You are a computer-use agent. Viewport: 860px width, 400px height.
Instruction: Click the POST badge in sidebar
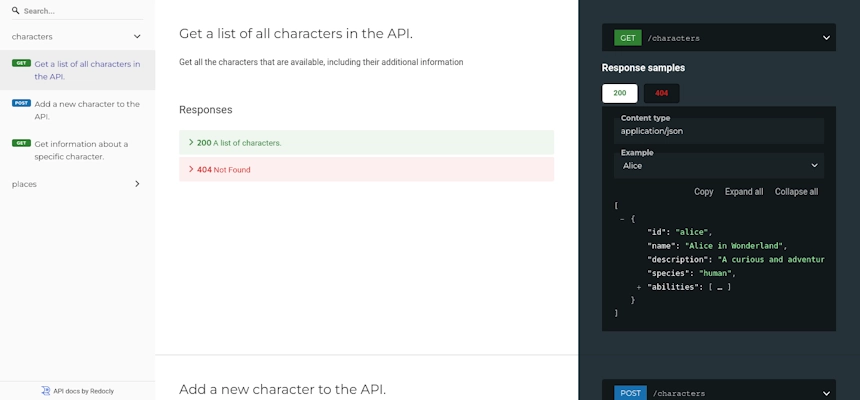[x=21, y=103]
